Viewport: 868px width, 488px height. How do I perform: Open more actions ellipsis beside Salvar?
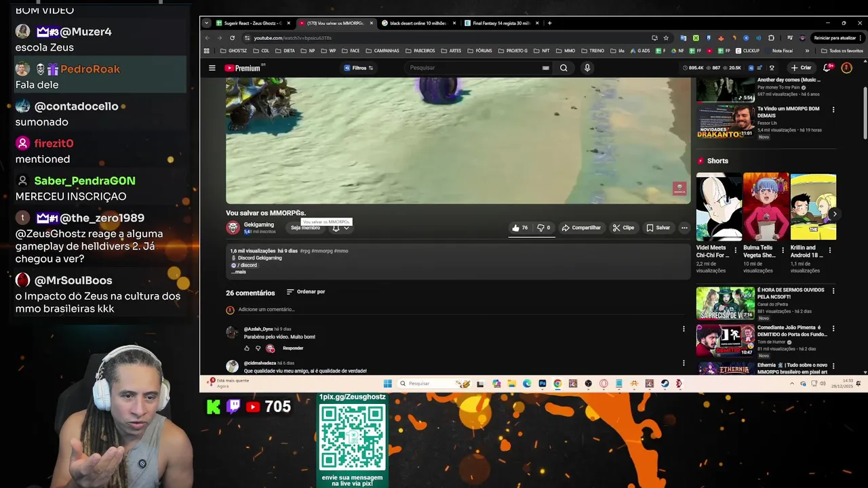(x=684, y=228)
